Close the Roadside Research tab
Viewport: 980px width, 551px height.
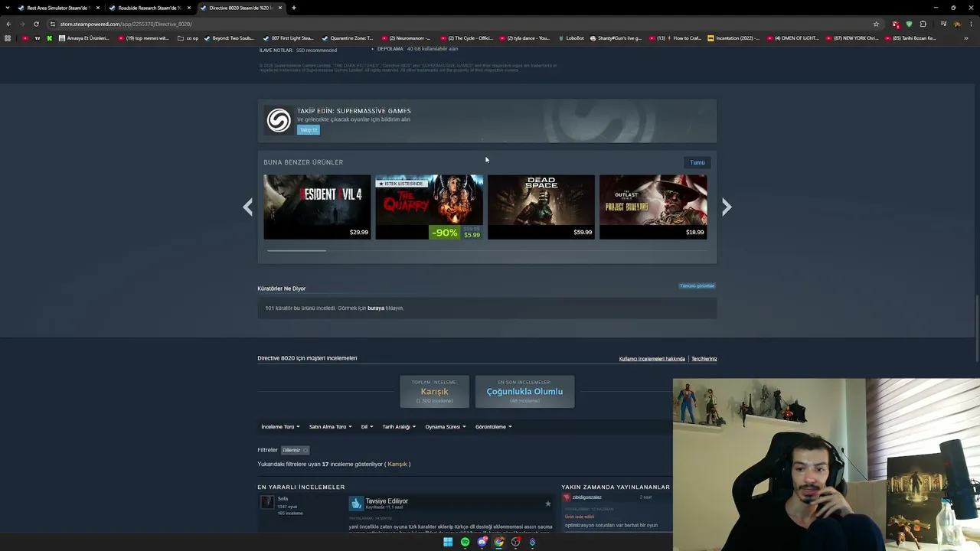(x=189, y=8)
